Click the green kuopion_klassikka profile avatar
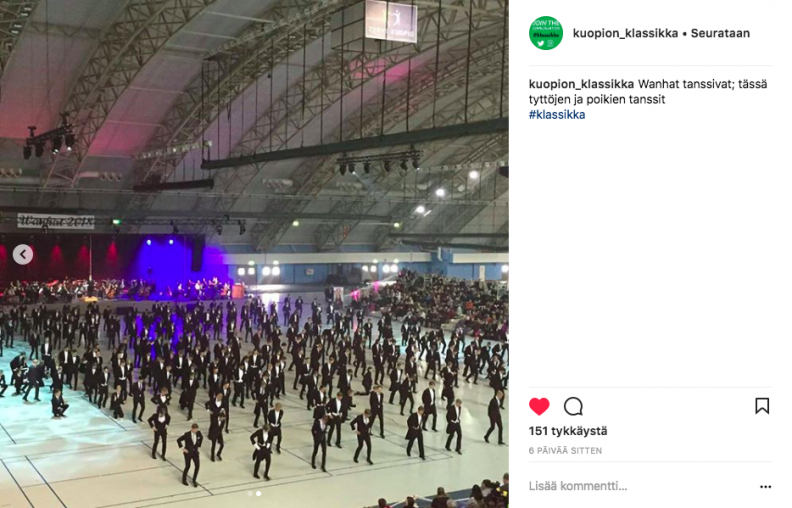This screenshot has height=508, width=792. click(546, 33)
